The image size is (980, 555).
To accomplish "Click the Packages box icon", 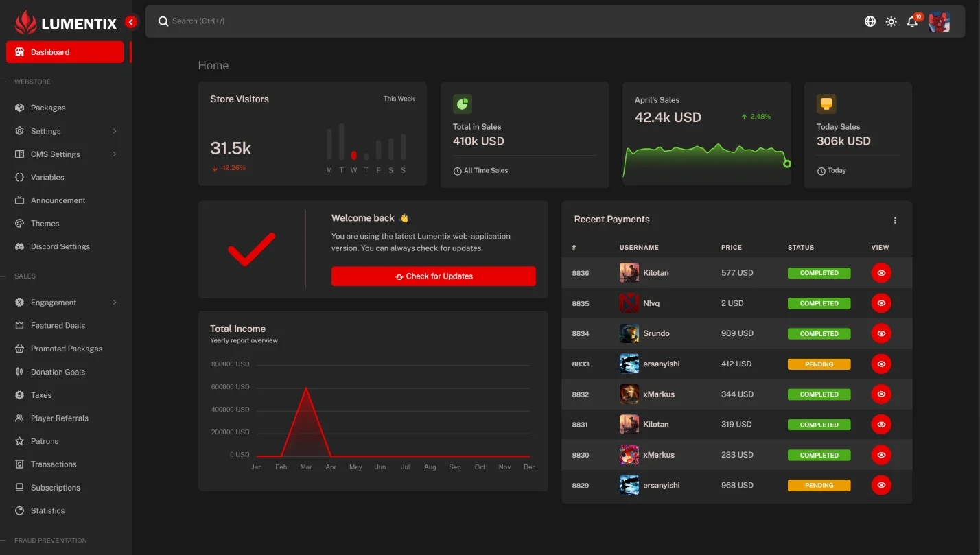I will click(x=19, y=108).
